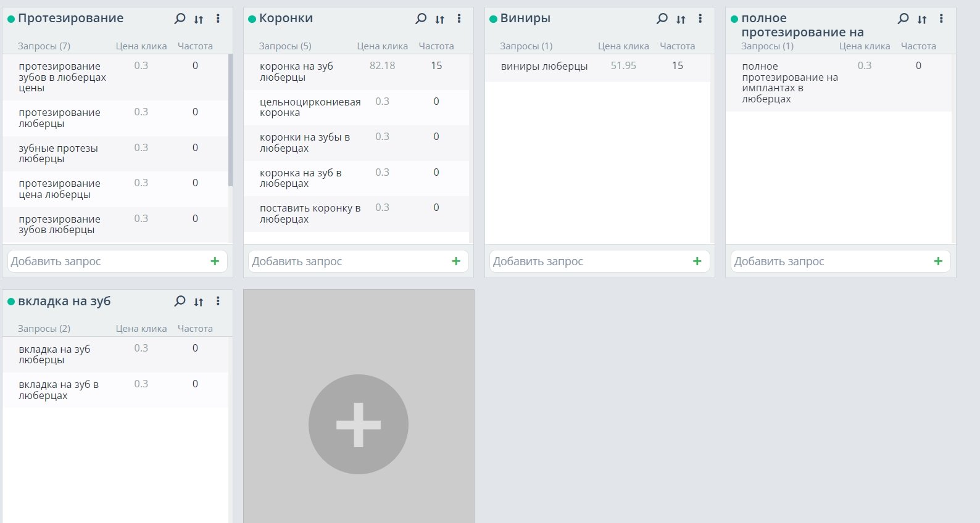Open search in полное протезирование group
The width and height of the screenshot is (980, 523).
[x=903, y=19]
